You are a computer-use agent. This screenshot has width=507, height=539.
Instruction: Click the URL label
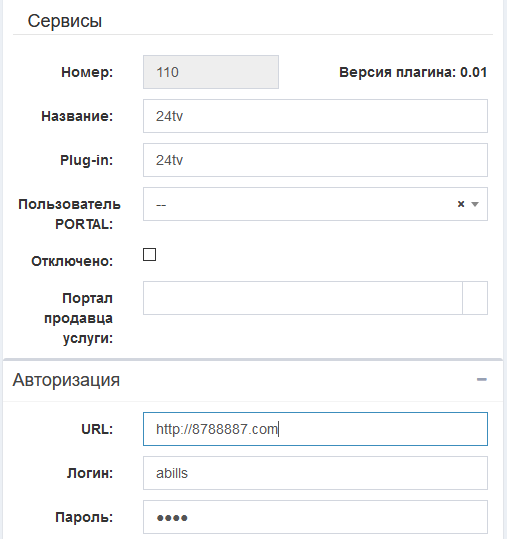click(97, 429)
